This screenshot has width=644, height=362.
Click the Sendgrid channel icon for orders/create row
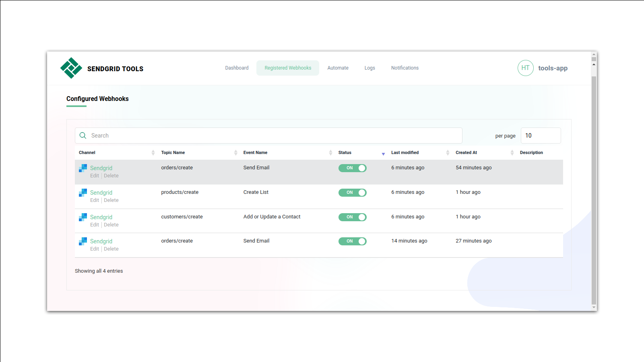point(83,168)
